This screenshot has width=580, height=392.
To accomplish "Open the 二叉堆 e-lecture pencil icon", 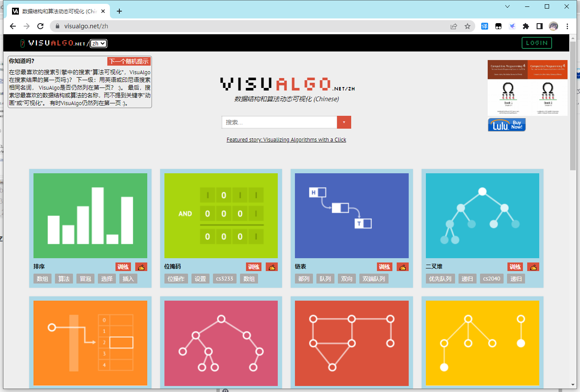I will [x=533, y=267].
